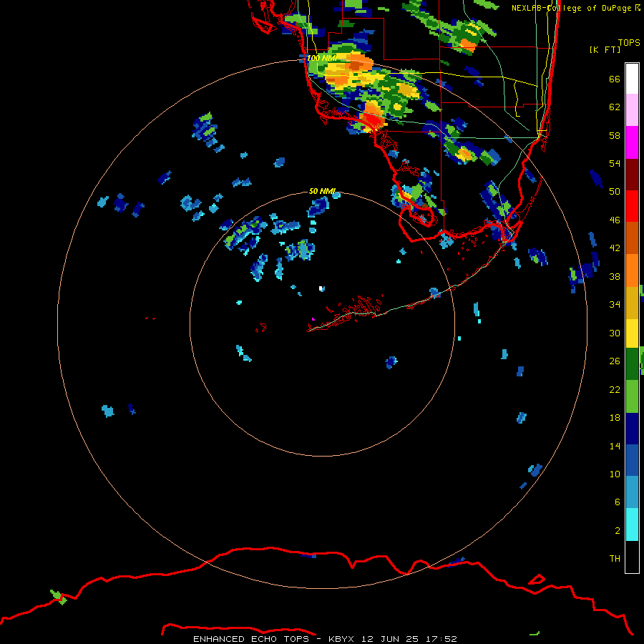The height and width of the screenshot is (644, 644).
Task: Click the 100 NMI range ring label
Action: tap(321, 58)
